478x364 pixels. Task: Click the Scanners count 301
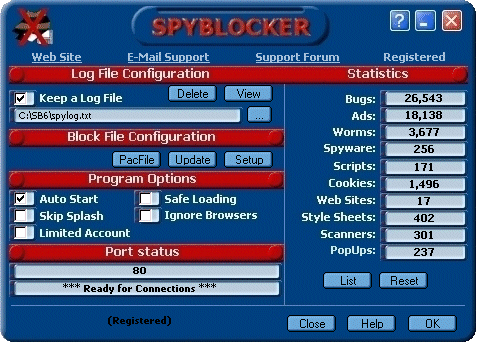pos(424,235)
